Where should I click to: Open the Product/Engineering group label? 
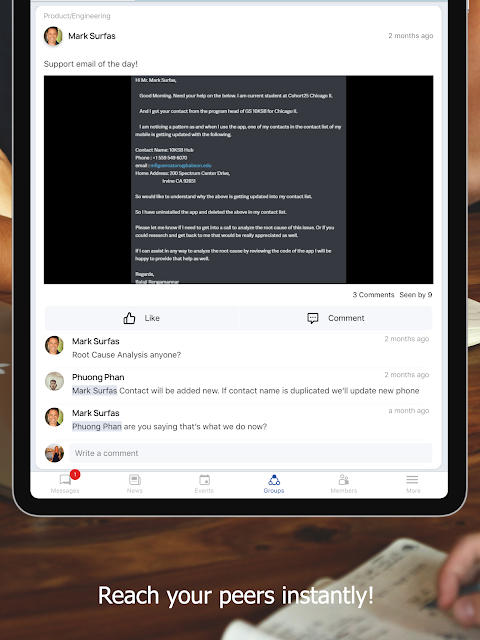coord(77,16)
